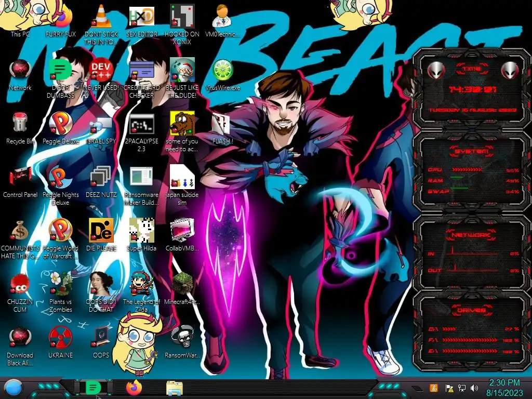Launch Firefox from the taskbar
This screenshot has height=399, width=532.
(x=134, y=388)
